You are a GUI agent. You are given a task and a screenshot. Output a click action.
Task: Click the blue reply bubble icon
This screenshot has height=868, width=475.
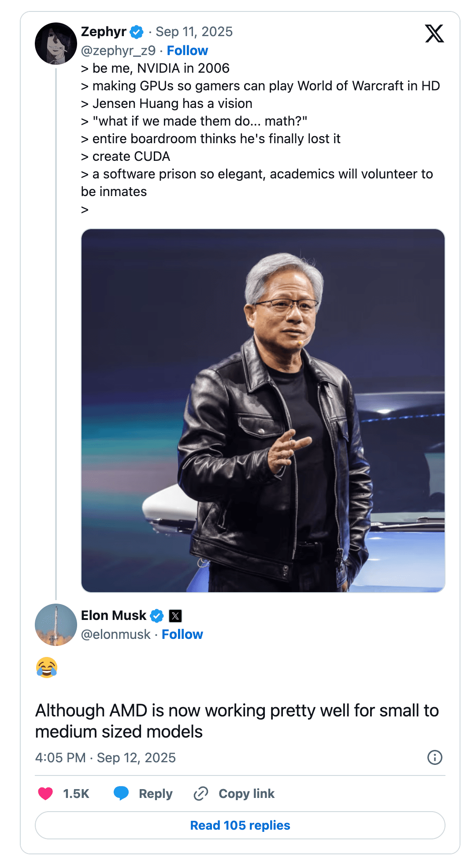point(122,793)
